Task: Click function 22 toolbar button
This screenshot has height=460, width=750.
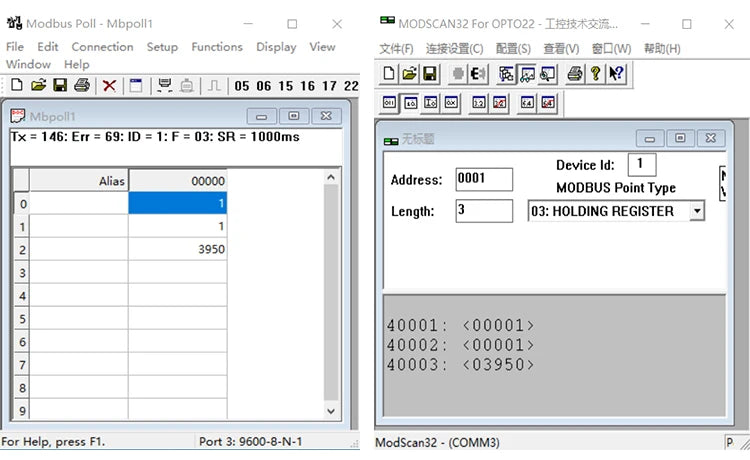Action: click(351, 86)
